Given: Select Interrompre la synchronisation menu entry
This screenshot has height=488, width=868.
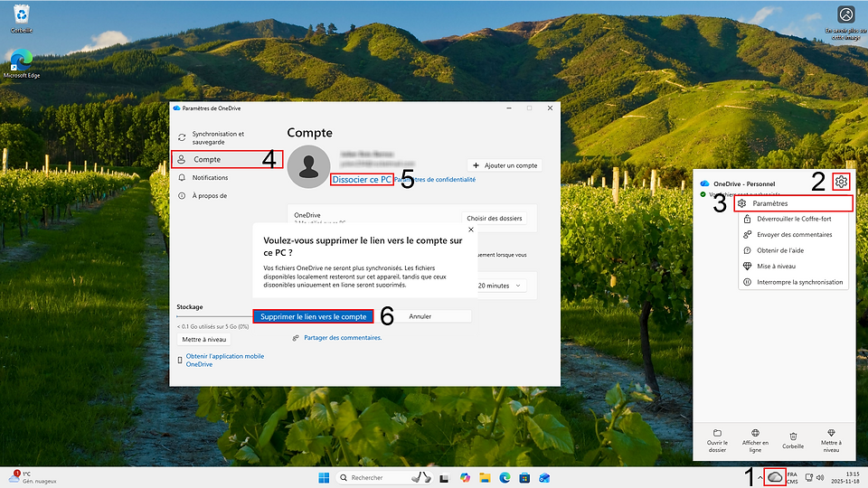Looking at the screenshot, I should click(793, 282).
